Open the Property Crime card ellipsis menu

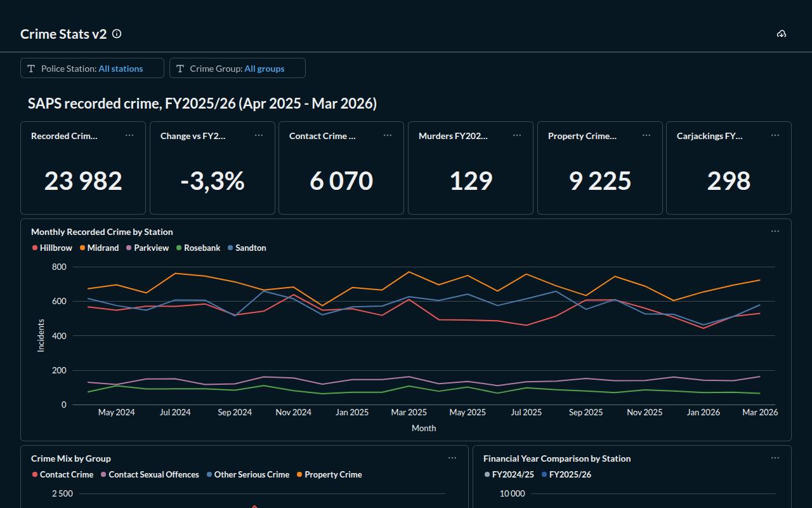tap(646, 135)
